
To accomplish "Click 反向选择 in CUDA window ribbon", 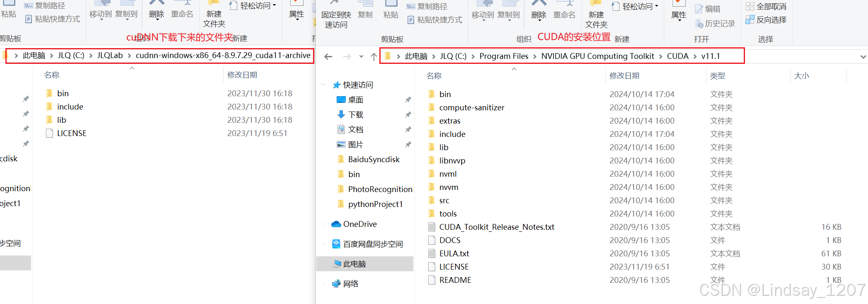I will click(766, 19).
